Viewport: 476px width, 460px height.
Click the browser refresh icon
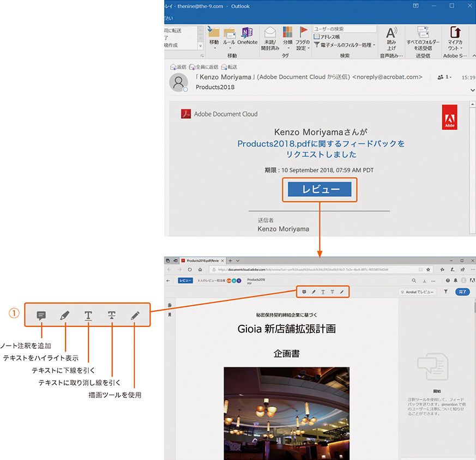(x=190, y=269)
